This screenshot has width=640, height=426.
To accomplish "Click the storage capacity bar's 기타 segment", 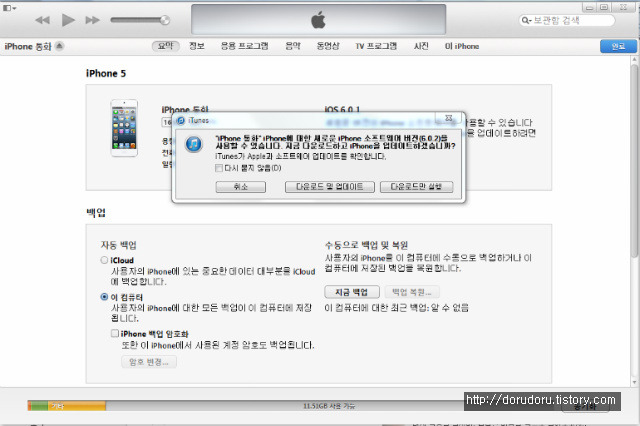I will point(77,406).
